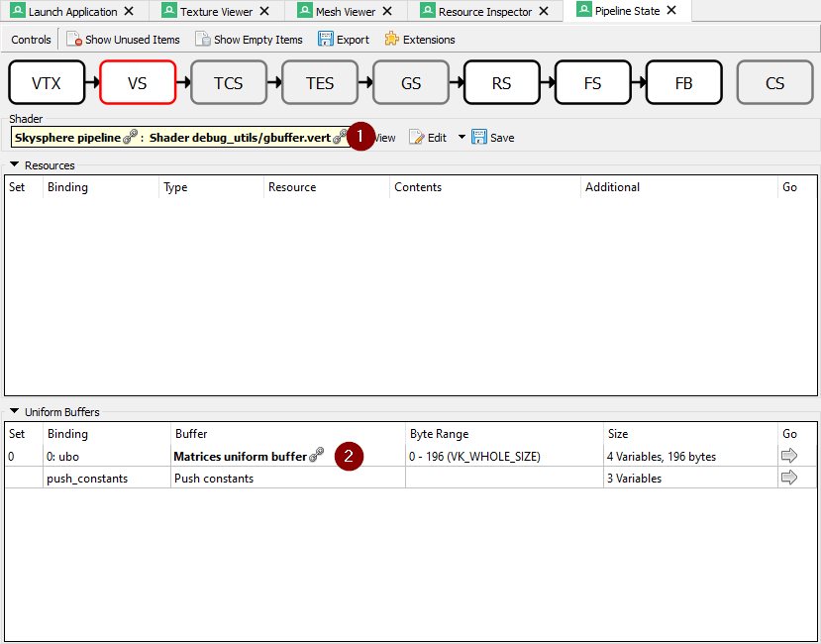This screenshot has height=644, width=821.
Task: Collapse the Uniform Buffers section
Action: pyautogui.click(x=15, y=412)
